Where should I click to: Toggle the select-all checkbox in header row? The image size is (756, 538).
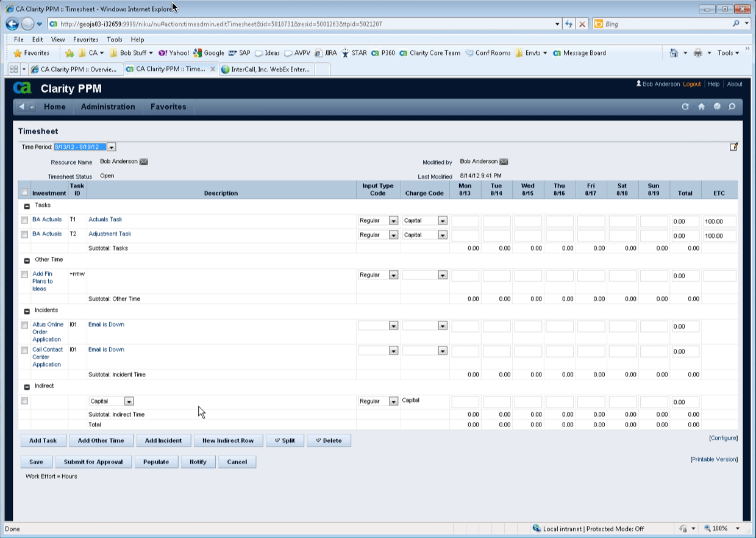[x=24, y=192]
